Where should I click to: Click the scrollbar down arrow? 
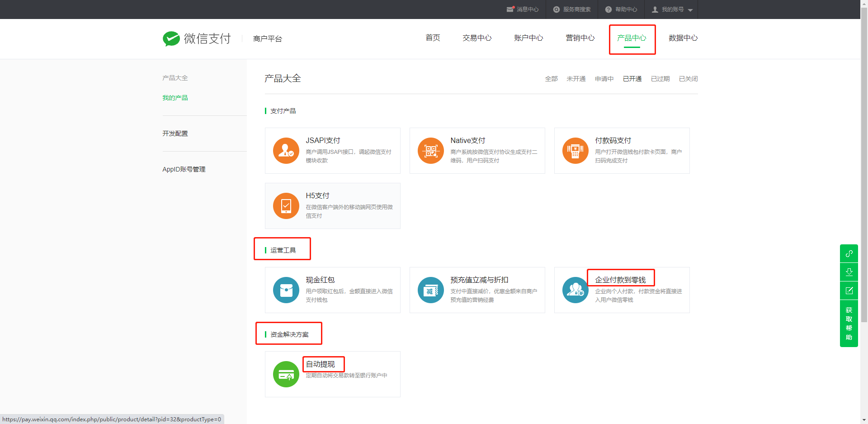[864, 420]
